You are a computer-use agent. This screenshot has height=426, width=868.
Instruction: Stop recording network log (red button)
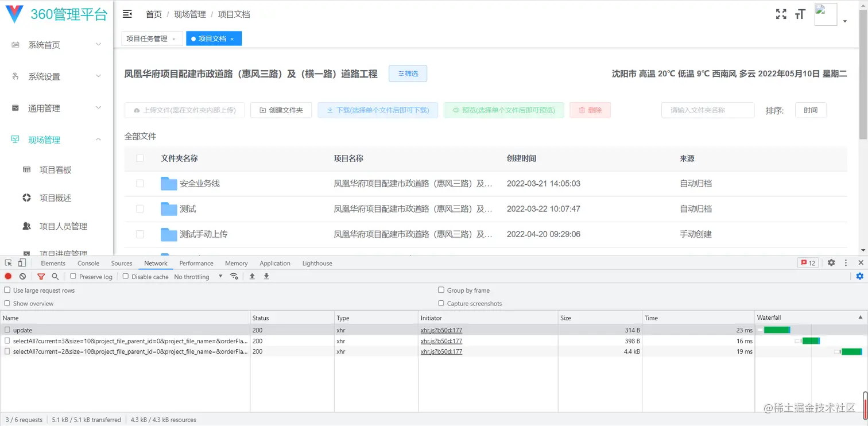pos(8,277)
